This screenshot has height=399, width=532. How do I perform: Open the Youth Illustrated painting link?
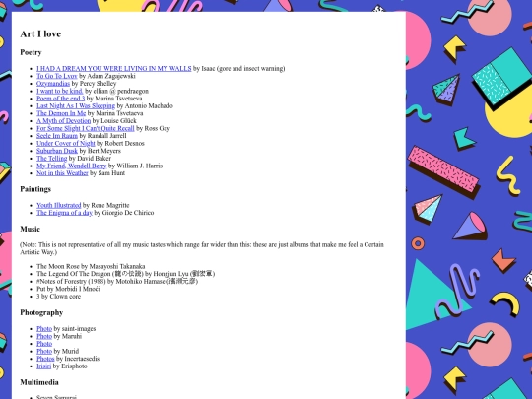coord(59,205)
